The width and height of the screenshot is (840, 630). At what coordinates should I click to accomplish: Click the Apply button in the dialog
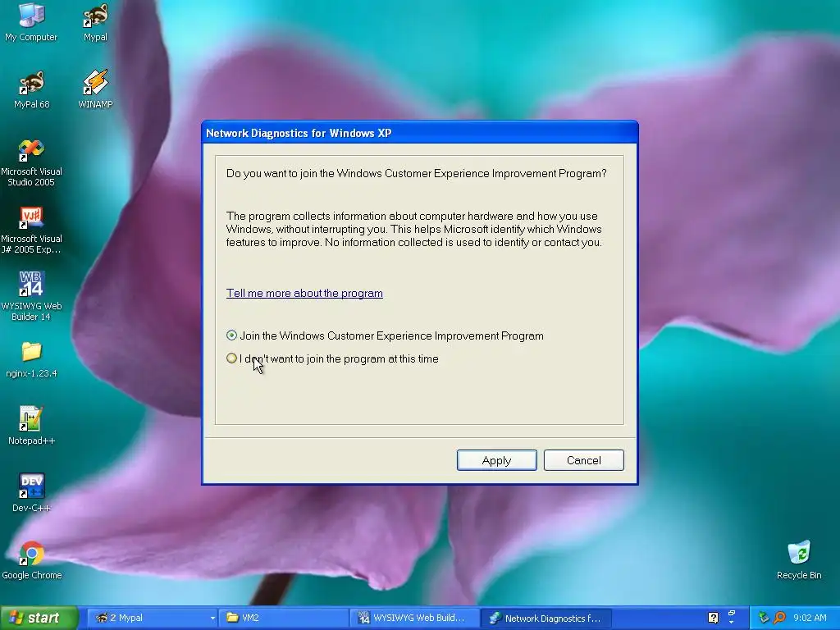(496, 460)
